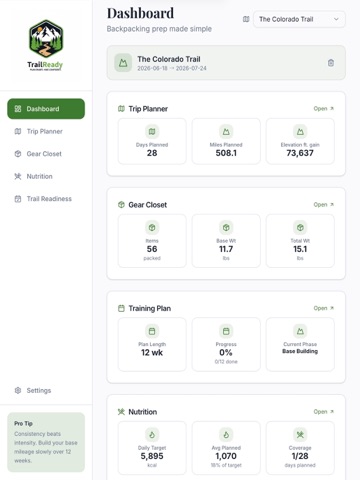360x480 pixels.
Task: Click the Items packed box icon
Action: [x=152, y=228]
